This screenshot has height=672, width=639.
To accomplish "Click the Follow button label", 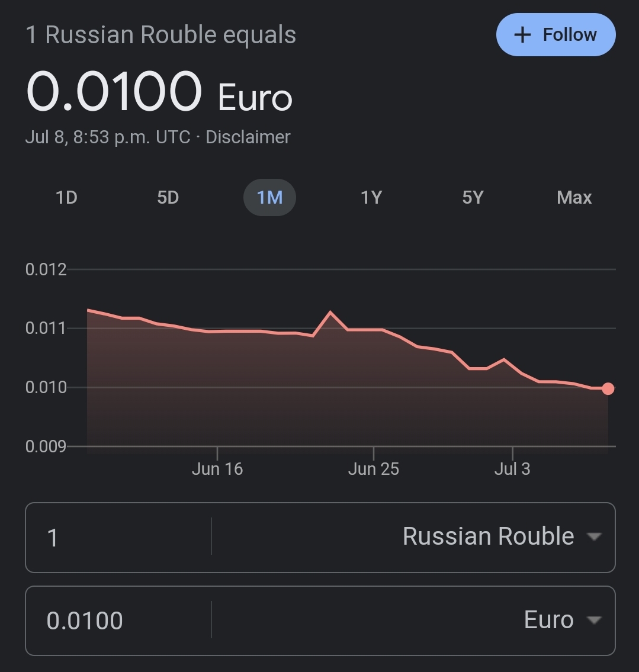I will [x=570, y=35].
